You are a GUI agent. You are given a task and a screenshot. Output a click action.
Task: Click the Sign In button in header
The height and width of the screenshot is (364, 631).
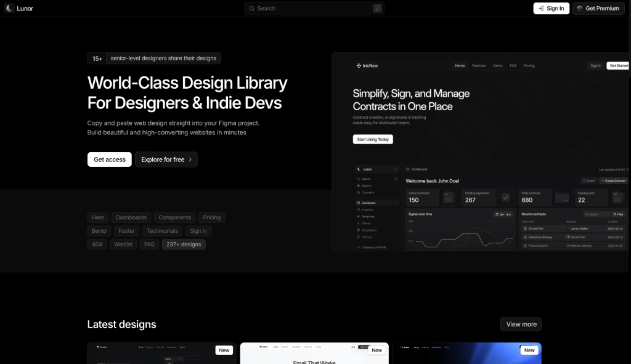(551, 9)
